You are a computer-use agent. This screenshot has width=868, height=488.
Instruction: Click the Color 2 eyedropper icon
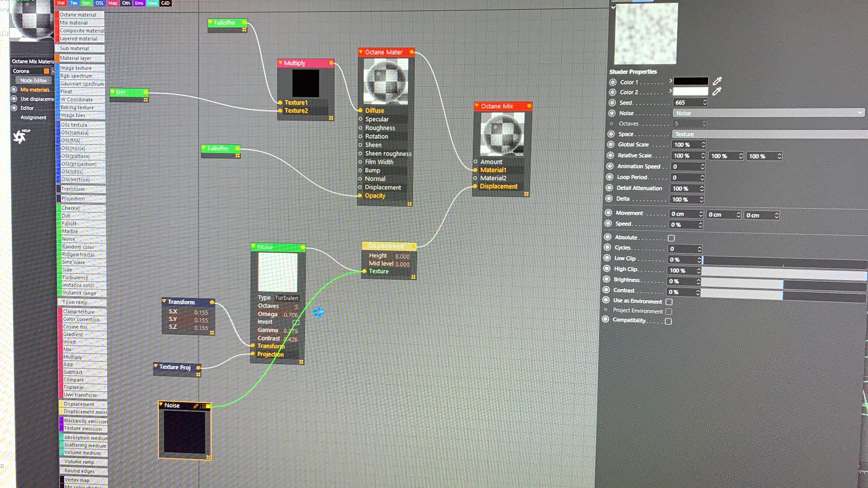coord(717,91)
